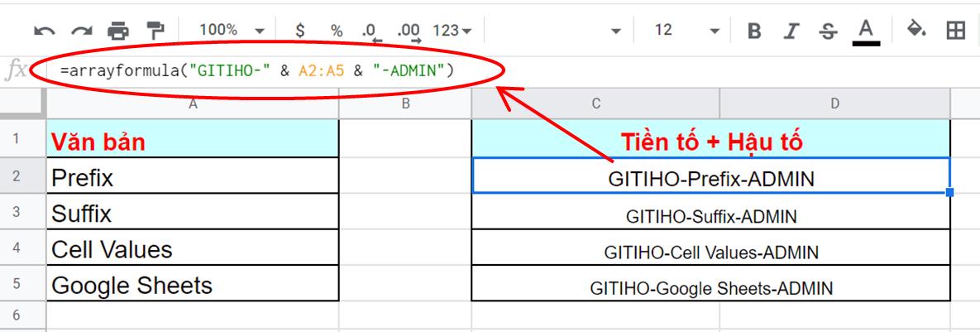980x332 pixels.
Task: Open the borders menu
Action: click(x=956, y=30)
